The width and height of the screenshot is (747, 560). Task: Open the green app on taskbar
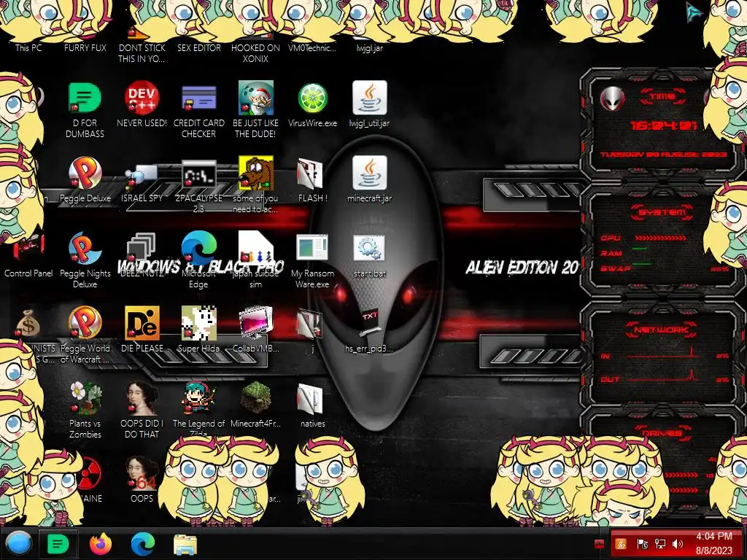click(x=58, y=544)
